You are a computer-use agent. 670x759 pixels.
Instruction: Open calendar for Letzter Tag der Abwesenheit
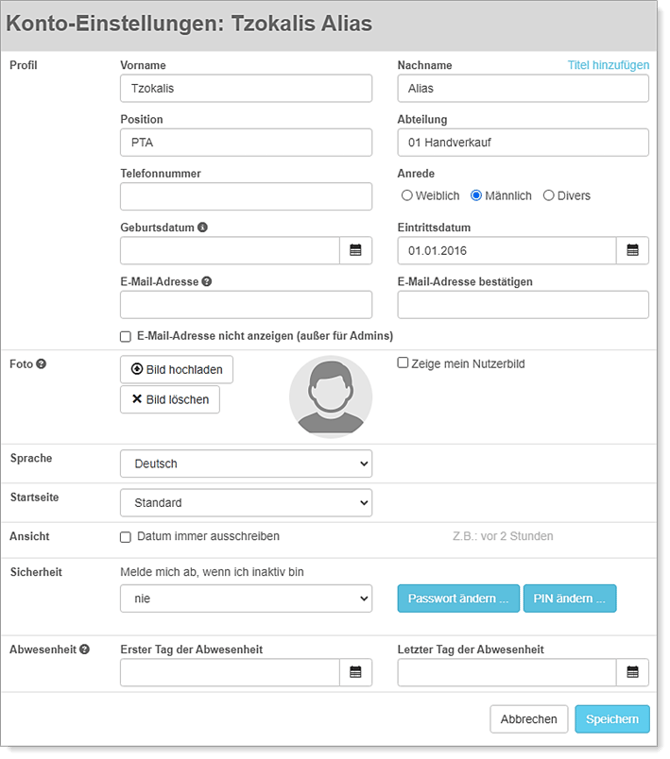[x=632, y=672]
